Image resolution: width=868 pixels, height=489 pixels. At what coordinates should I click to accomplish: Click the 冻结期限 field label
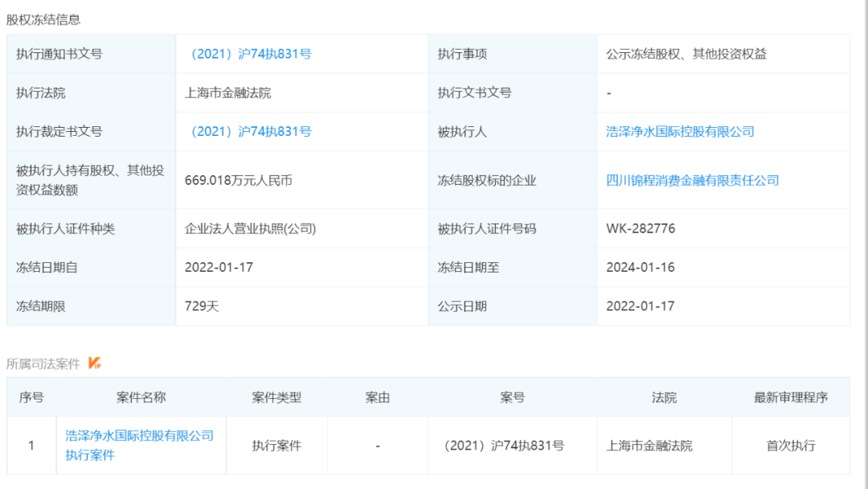coord(40,306)
